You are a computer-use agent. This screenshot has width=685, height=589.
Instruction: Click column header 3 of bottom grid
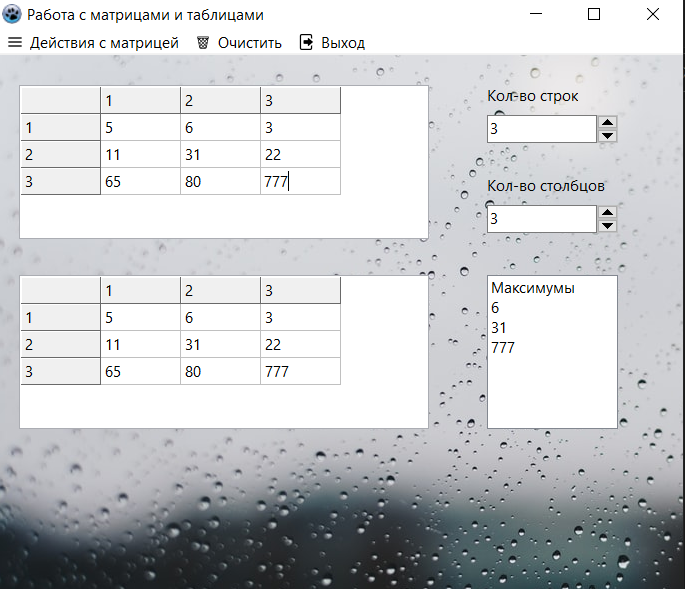tap(300, 291)
